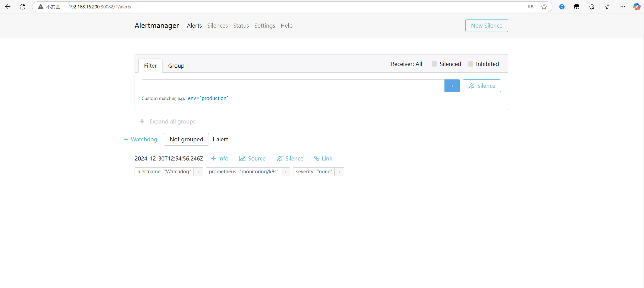Viewport: 644px width, 288px height.
Task: Add severity="none" to filter via its plus
Action: [339, 172]
